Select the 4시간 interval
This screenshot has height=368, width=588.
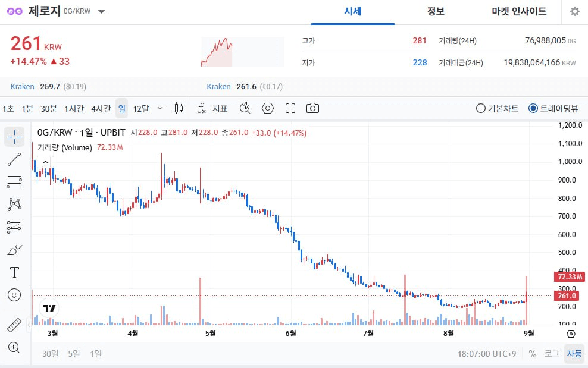[x=101, y=109]
